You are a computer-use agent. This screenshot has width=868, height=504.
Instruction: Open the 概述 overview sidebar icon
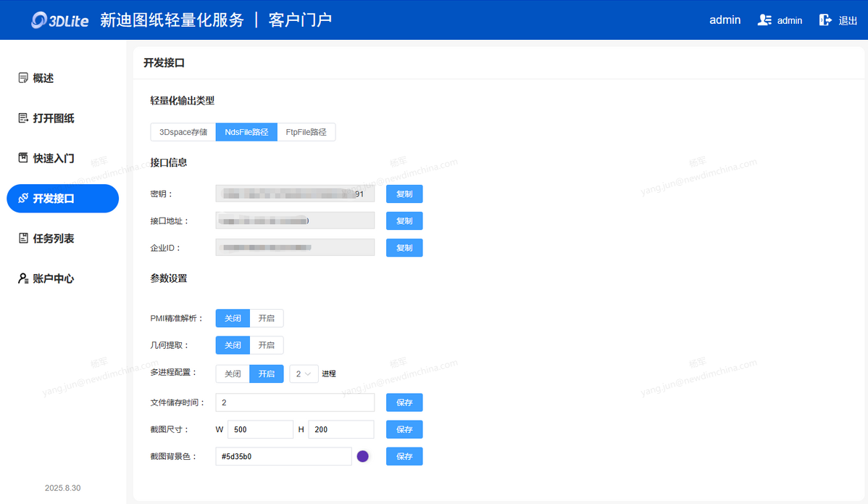click(23, 78)
